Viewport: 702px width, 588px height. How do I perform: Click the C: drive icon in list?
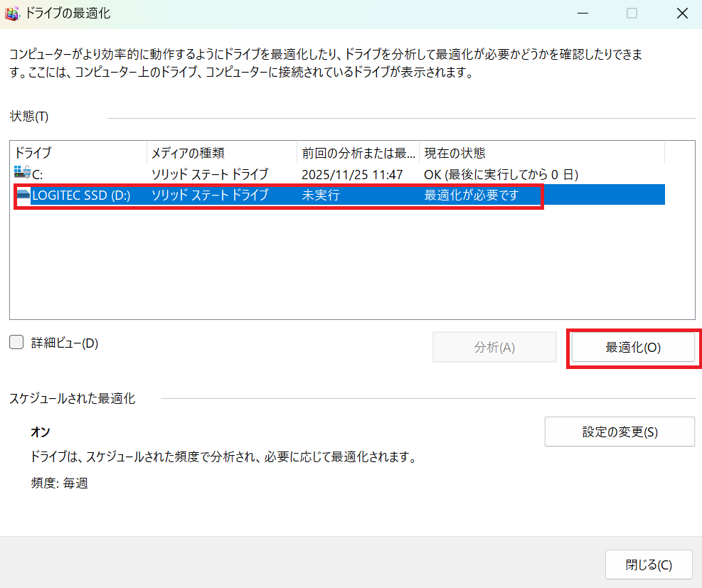22,173
